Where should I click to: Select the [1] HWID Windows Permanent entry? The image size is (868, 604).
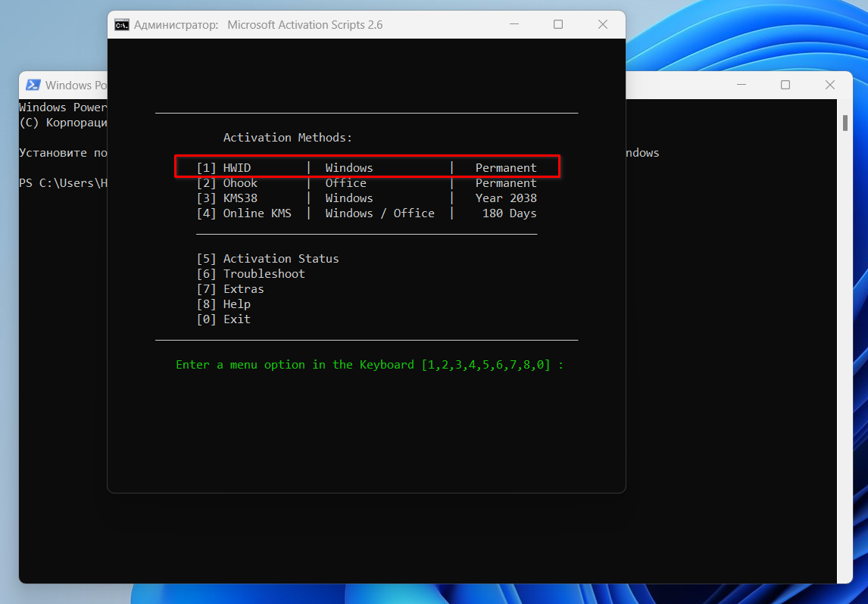pyautogui.click(x=367, y=168)
